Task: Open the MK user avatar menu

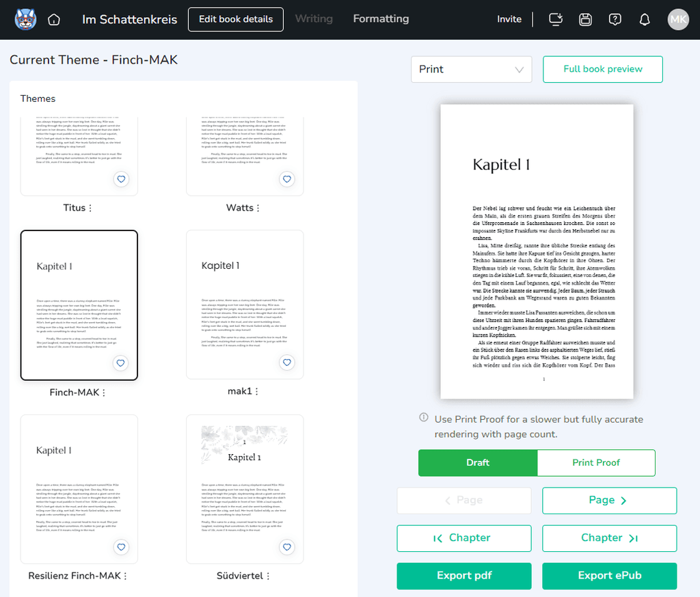Action: pos(678,19)
